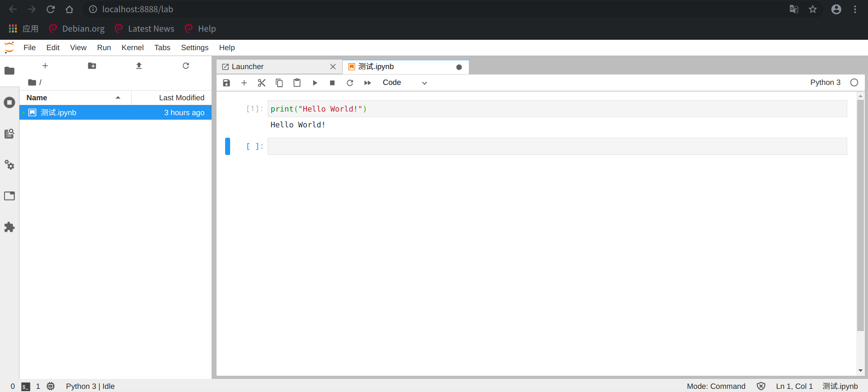Open the Tabs menu
The image size is (868, 392).
162,47
